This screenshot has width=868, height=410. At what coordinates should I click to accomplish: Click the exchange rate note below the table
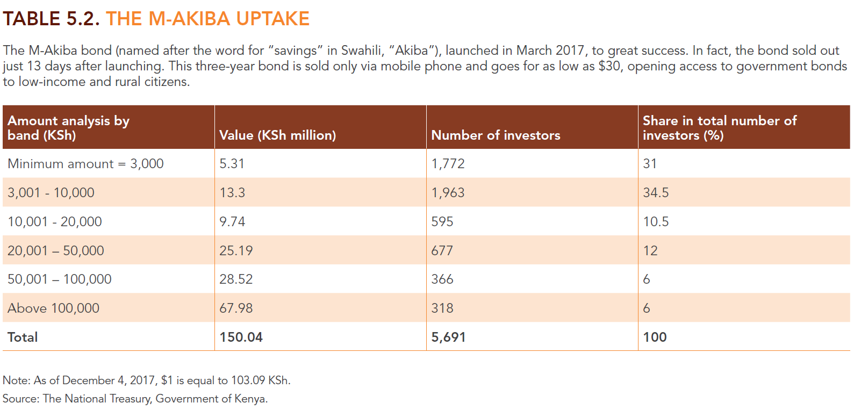click(x=146, y=380)
